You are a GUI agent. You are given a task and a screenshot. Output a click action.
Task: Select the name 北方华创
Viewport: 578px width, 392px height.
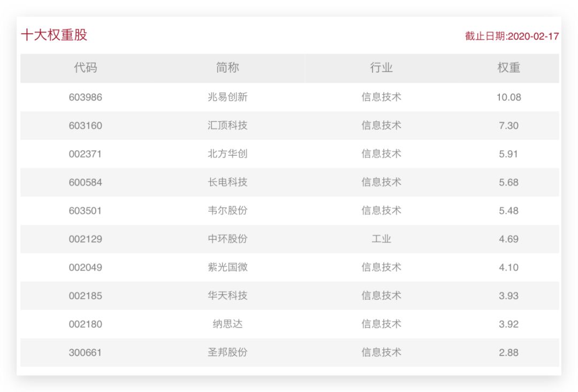point(227,153)
